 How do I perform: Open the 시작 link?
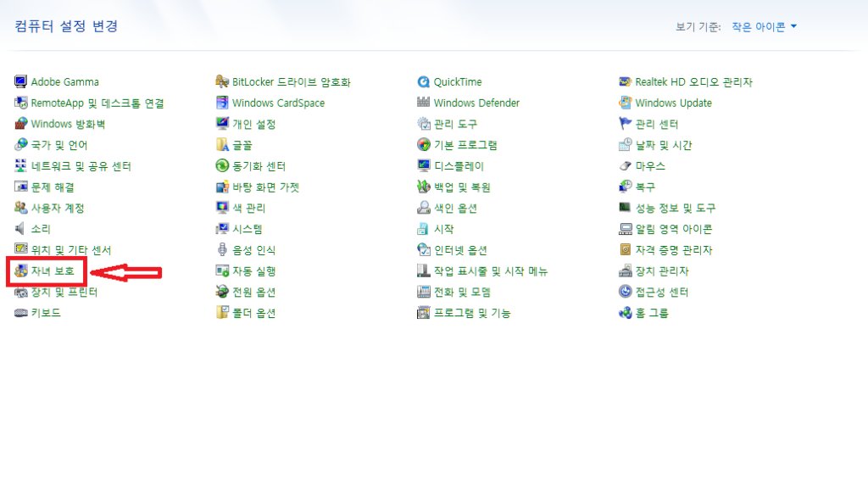(443, 229)
